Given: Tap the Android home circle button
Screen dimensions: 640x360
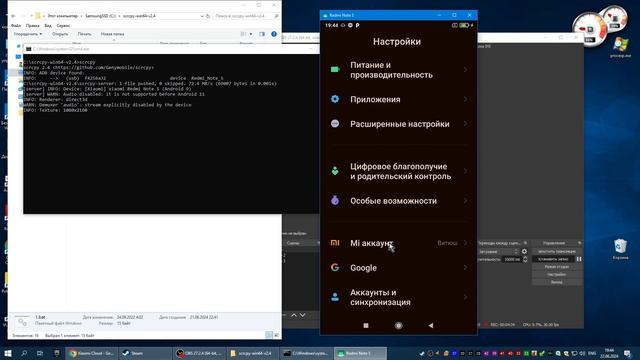Looking at the screenshot, I should click(398, 325).
